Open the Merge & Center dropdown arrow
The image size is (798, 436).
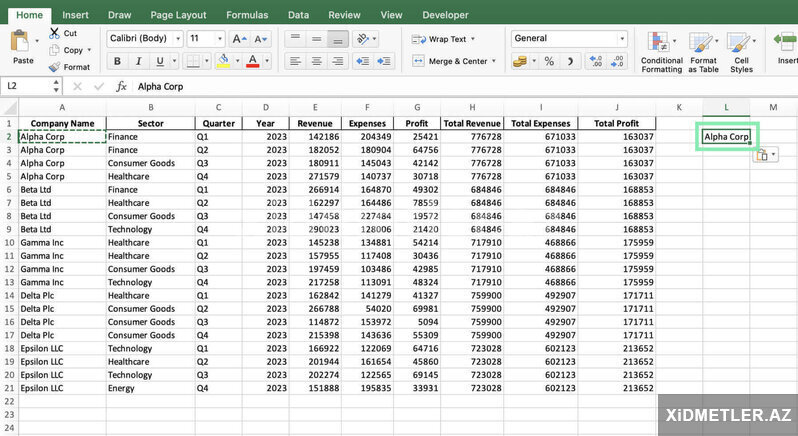493,62
